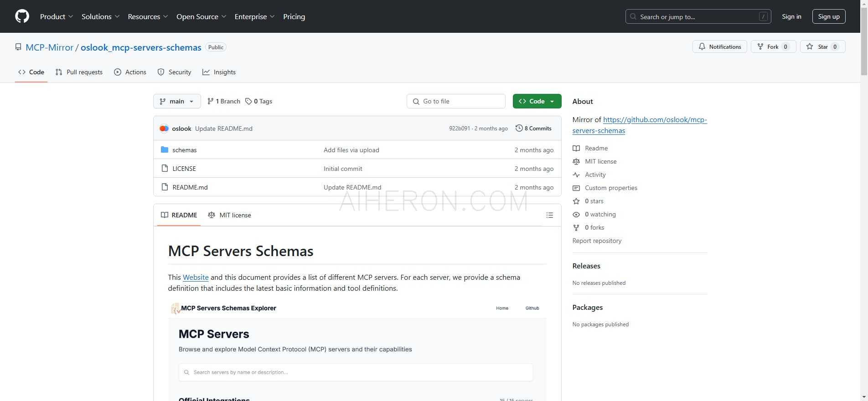Click the tag icon next to 0 Tags

tap(248, 101)
